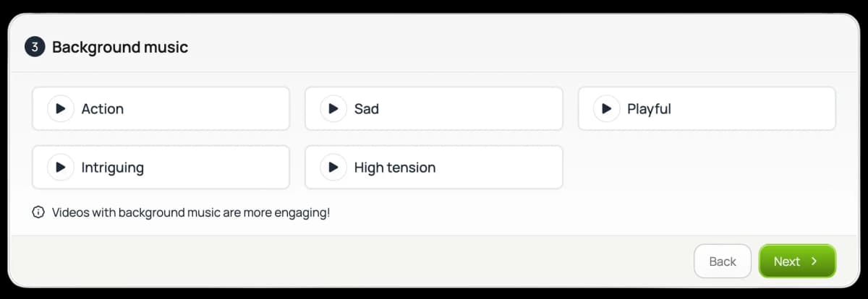Click the play icon for Playful

point(606,108)
